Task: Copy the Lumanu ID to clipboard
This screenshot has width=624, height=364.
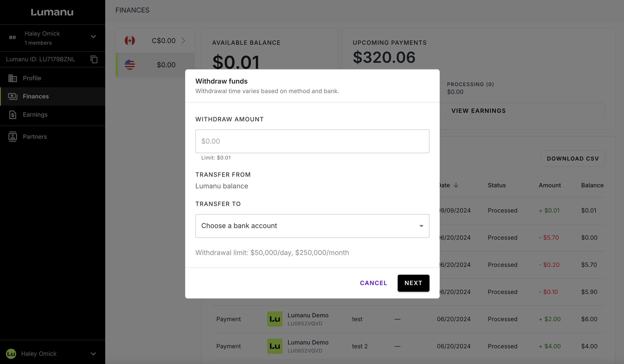Action: (x=94, y=59)
